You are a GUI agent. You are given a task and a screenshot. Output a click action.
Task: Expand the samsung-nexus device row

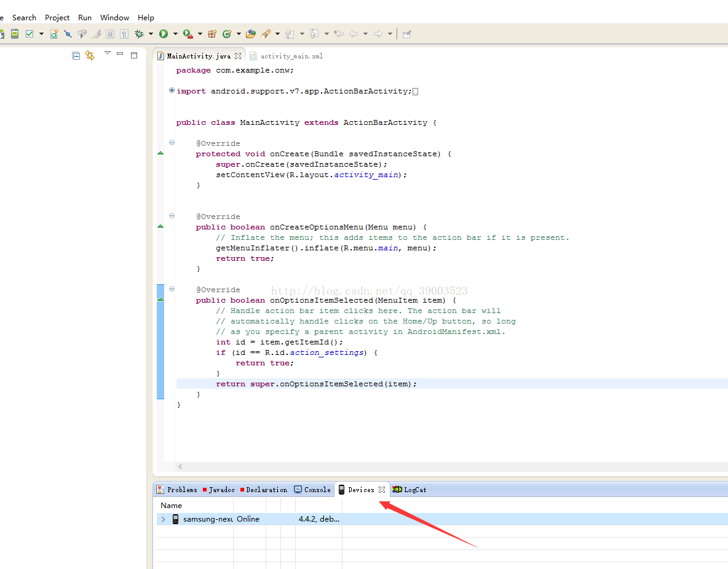tap(163, 519)
